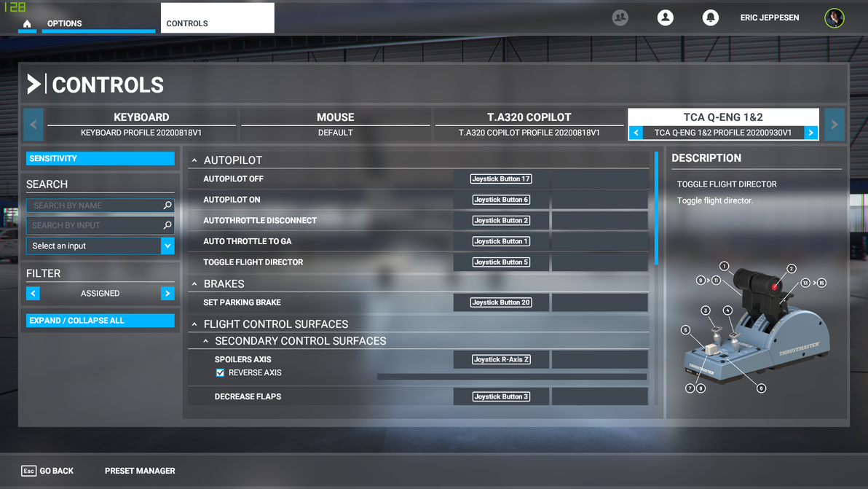This screenshot has width=868, height=489.
Task: Select the Controls tab
Action: (x=217, y=18)
